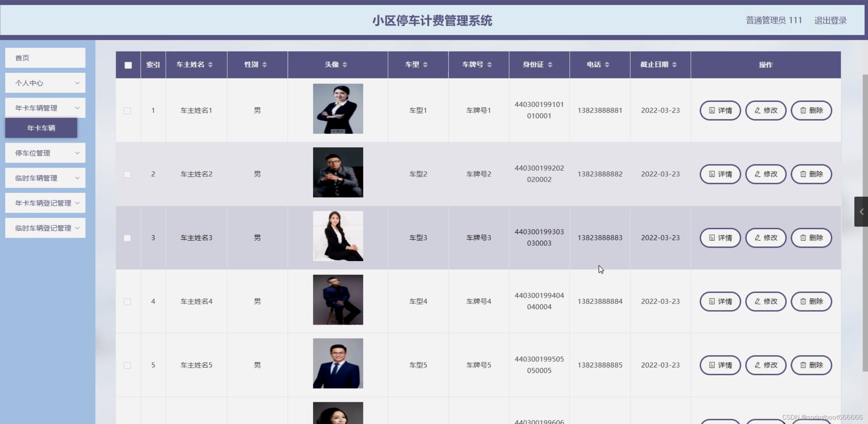This screenshot has width=868, height=424.
Task: Sort by 车牌号 column sort icon
Action: pyautogui.click(x=489, y=65)
